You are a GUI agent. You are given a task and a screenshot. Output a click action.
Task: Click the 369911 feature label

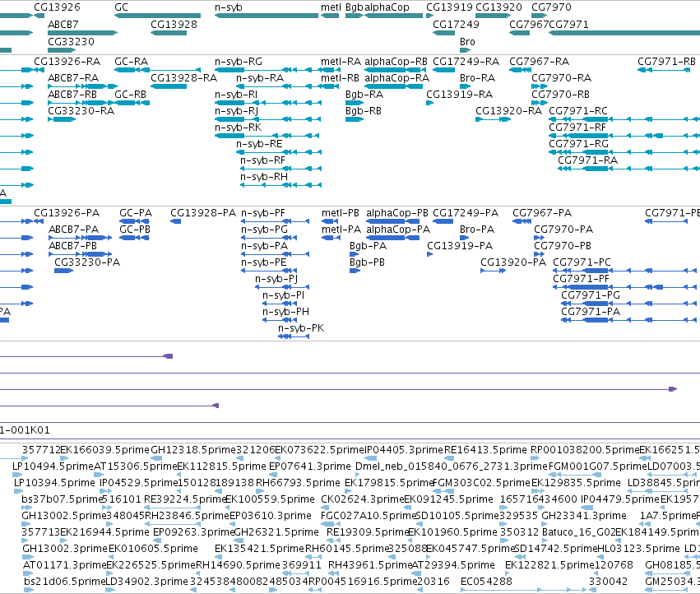point(301,565)
